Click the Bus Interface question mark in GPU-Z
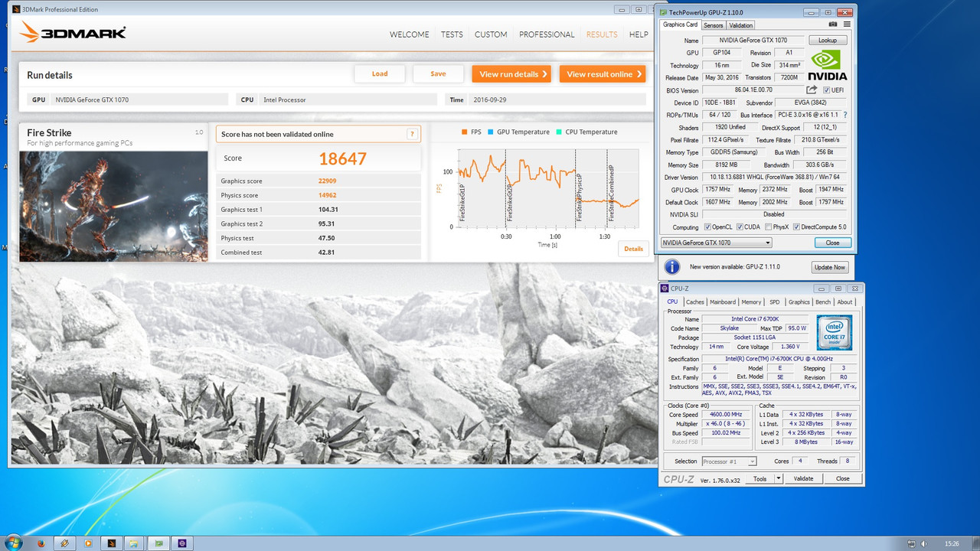Viewport: 980px width, 551px height. click(845, 115)
